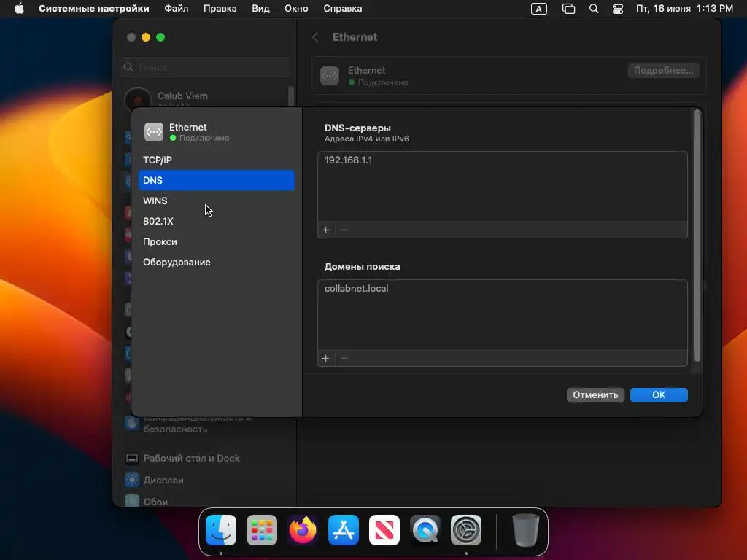The image size is (747, 560).
Task: Remove DNS server with minus button
Action: 344,230
